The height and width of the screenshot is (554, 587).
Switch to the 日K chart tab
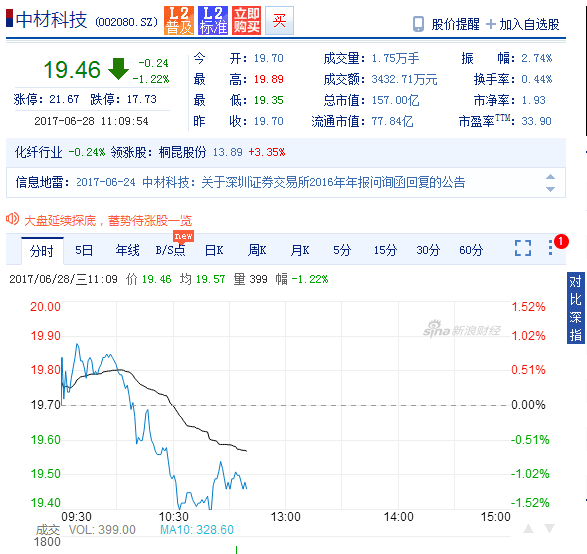coord(214,250)
